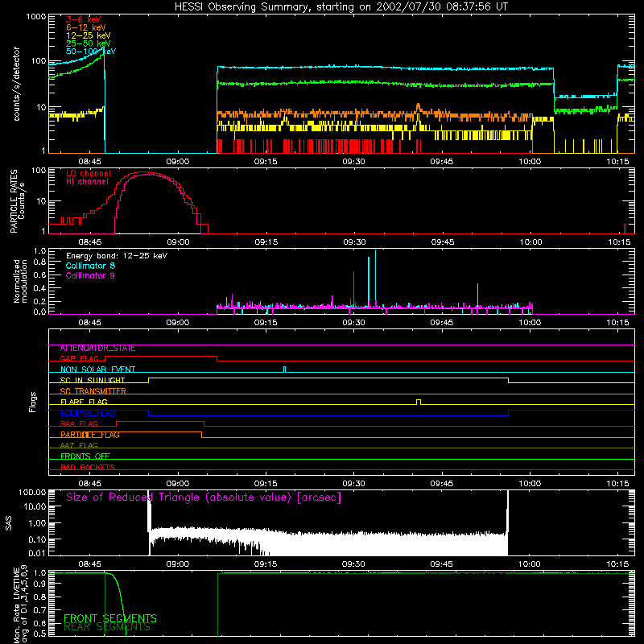Click the GAP_FLAG label
The image size is (644, 644).
click(x=79, y=358)
